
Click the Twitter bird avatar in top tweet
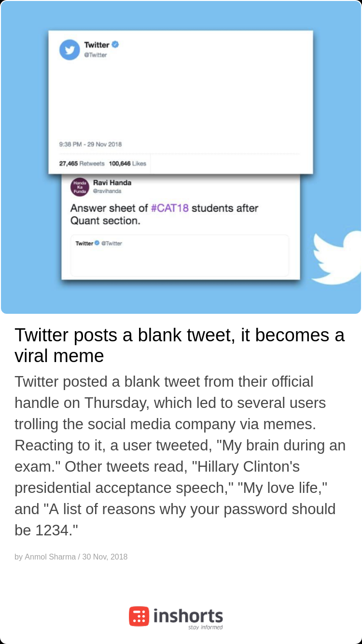[70, 50]
